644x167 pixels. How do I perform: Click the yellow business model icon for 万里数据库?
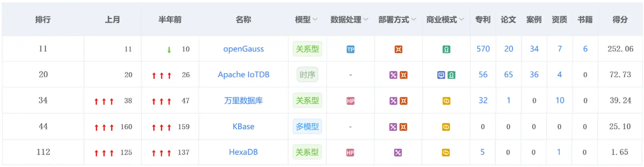tap(446, 101)
